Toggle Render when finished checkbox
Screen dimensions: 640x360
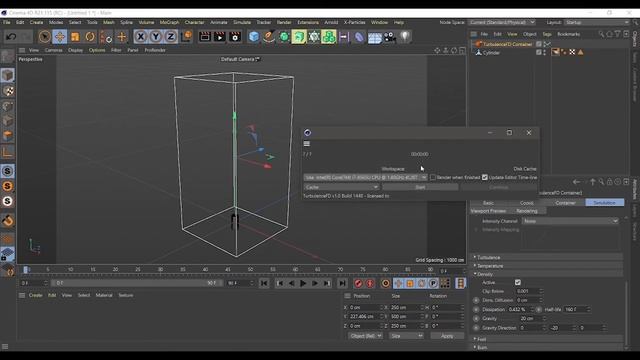point(433,178)
